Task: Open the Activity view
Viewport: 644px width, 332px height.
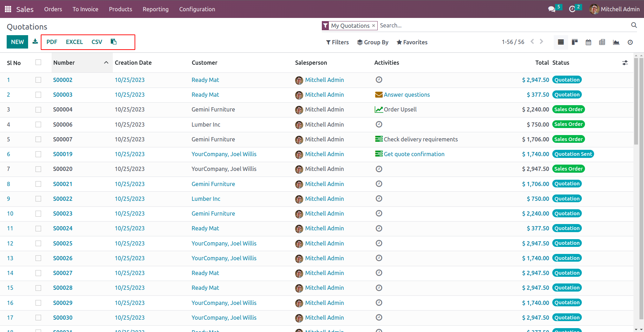Action: point(630,42)
